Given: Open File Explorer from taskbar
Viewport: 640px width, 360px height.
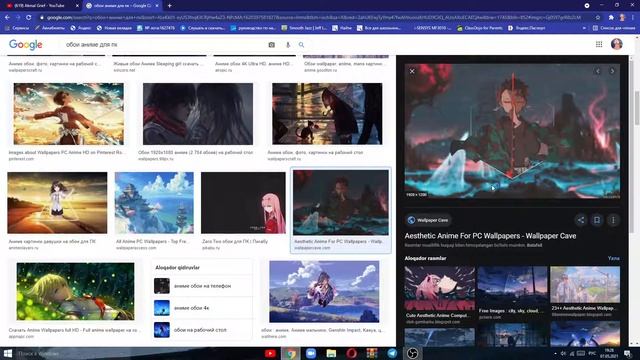Looking at the screenshot, I should pyautogui.click(x=331, y=353).
